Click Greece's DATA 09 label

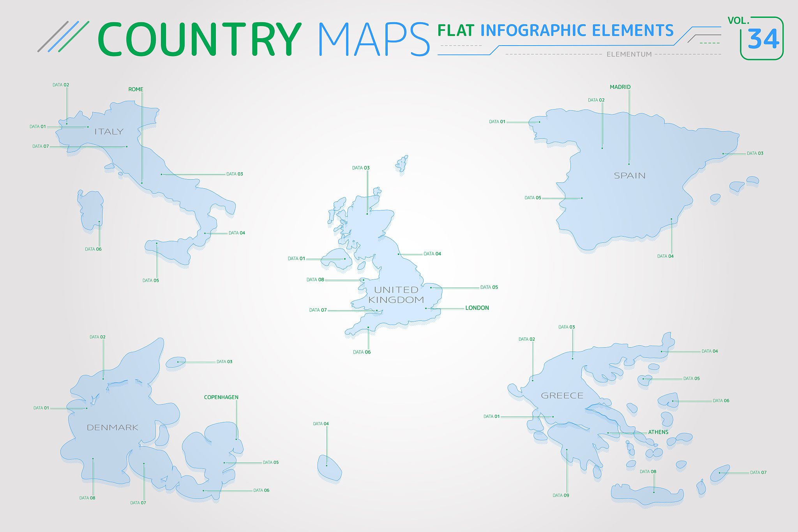561,496
